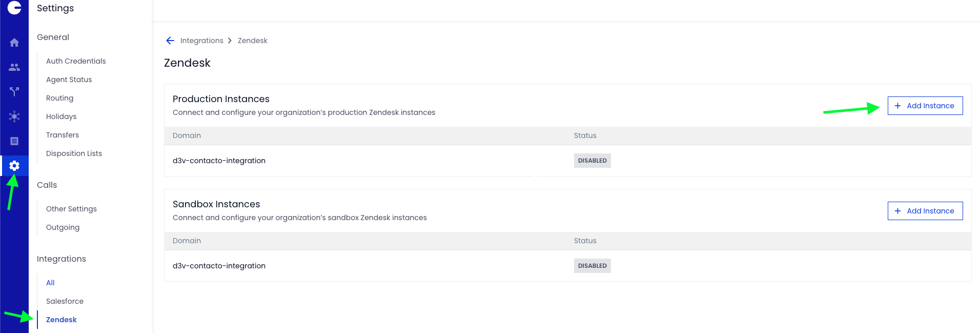Click Status column header in Production table
The height and width of the screenshot is (333, 980).
tap(585, 135)
